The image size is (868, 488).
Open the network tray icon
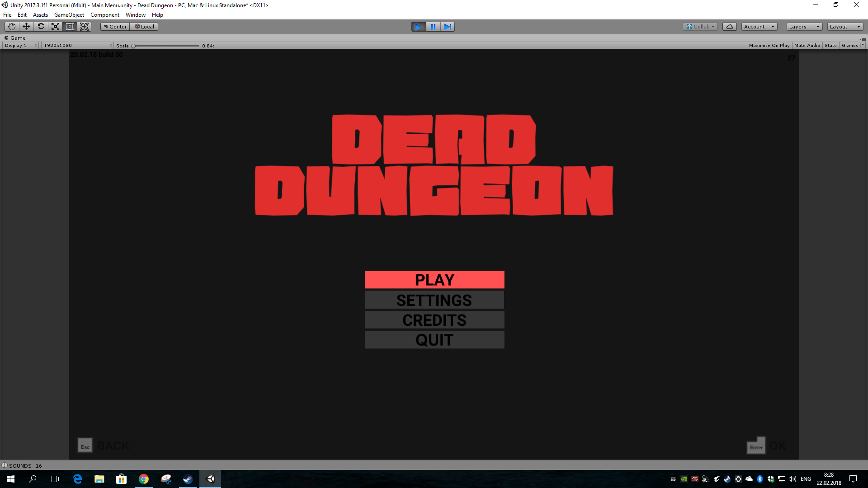click(x=782, y=479)
